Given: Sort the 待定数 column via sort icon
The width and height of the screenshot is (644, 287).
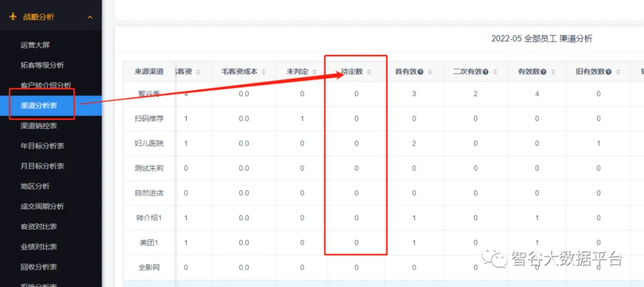Looking at the screenshot, I should (368, 72).
